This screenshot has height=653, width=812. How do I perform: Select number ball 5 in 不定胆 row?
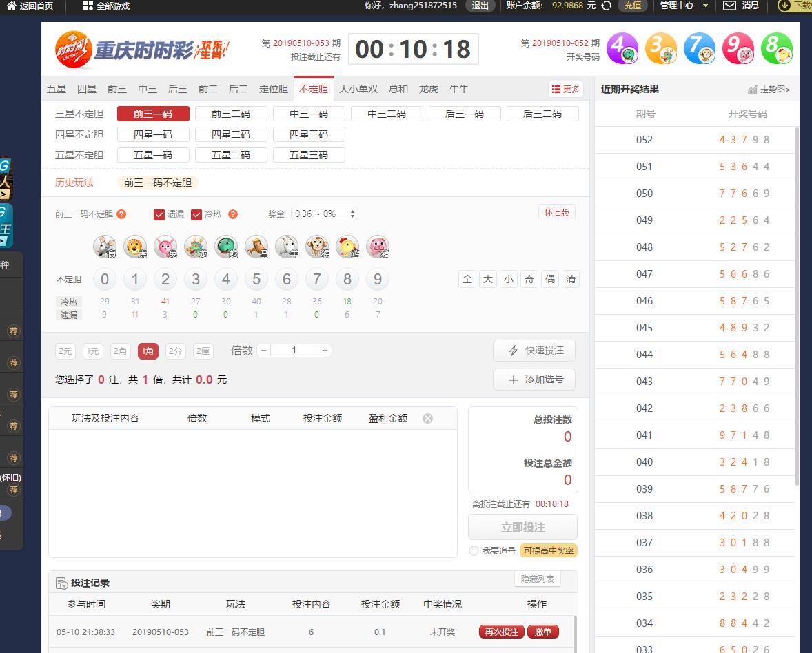[256, 279]
